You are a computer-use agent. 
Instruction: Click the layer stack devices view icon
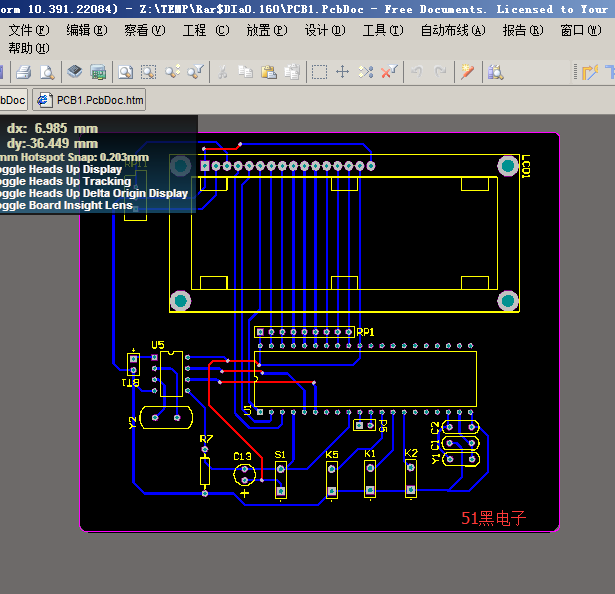pyautogui.click(x=75, y=72)
